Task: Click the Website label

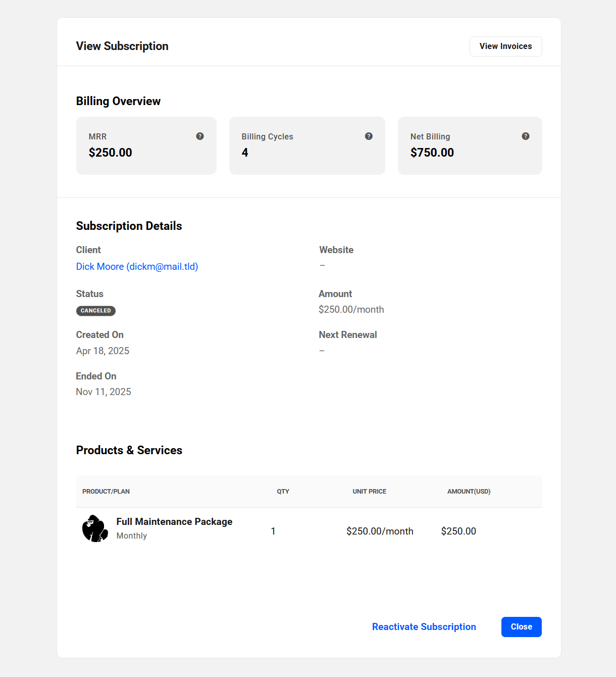Action: click(336, 250)
